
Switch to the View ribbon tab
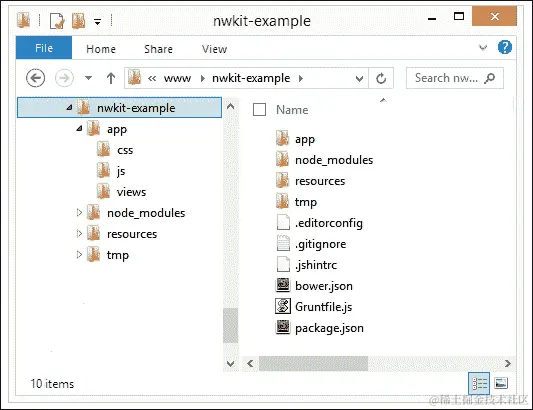pyautogui.click(x=214, y=49)
